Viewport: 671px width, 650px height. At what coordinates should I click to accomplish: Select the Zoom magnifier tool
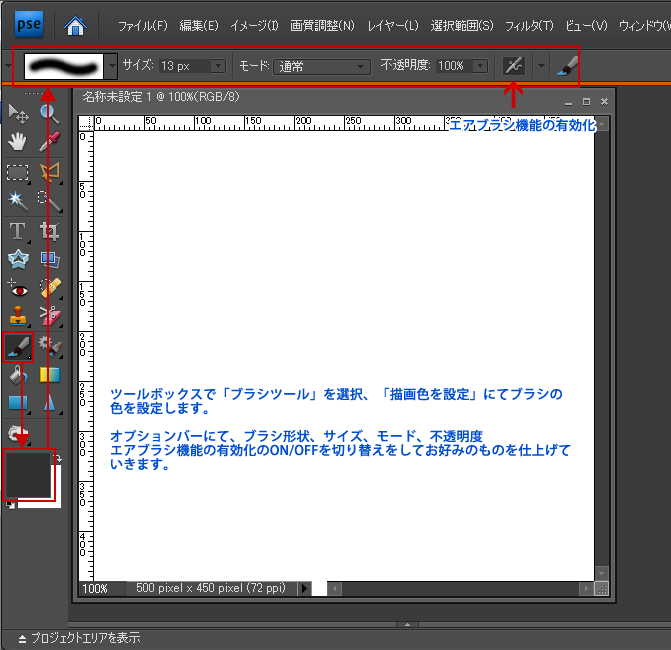click(x=49, y=113)
